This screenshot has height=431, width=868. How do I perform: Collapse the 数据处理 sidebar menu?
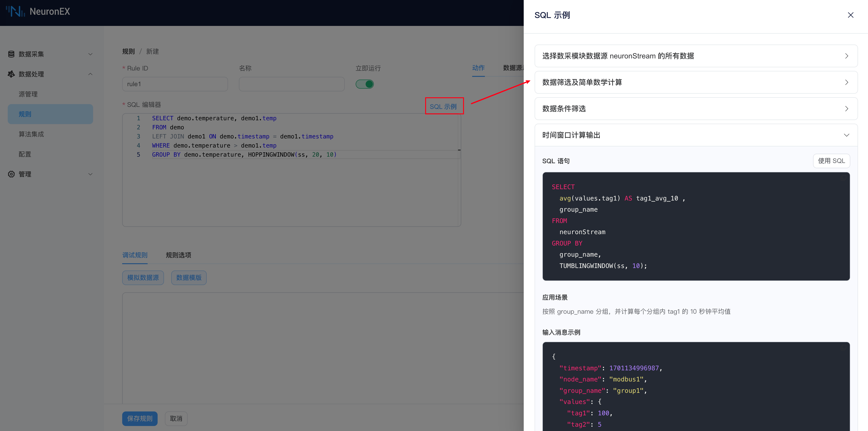(90, 74)
